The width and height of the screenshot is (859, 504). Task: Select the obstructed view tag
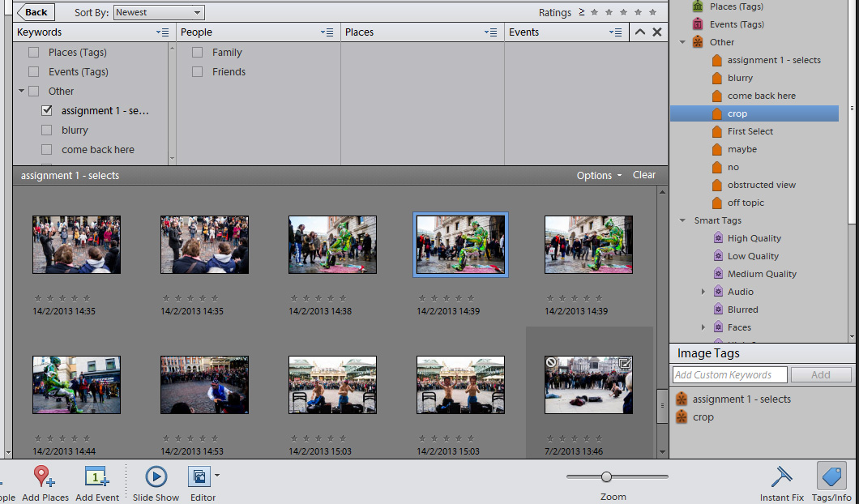click(x=762, y=186)
